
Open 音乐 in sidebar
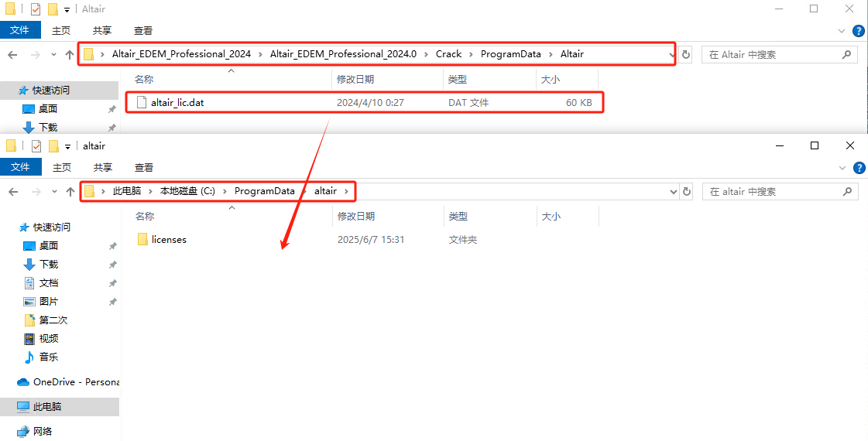49,357
